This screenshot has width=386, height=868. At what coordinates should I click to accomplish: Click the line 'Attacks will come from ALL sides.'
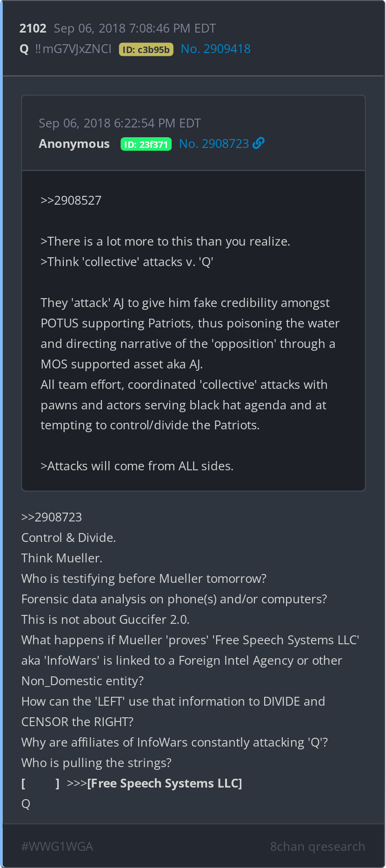pos(137,466)
